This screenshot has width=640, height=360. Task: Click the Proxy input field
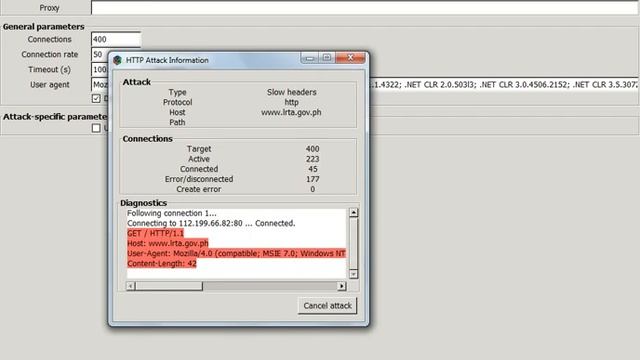pos(364,8)
